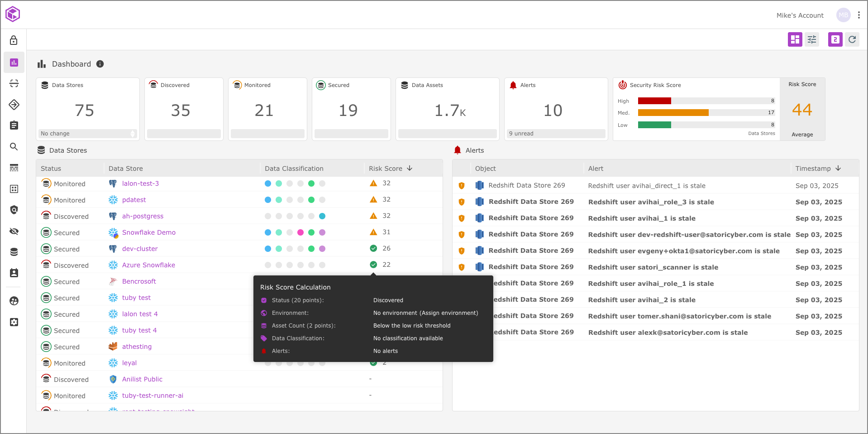
Task: Open the lalon-test-3 data store link
Action: click(140, 183)
